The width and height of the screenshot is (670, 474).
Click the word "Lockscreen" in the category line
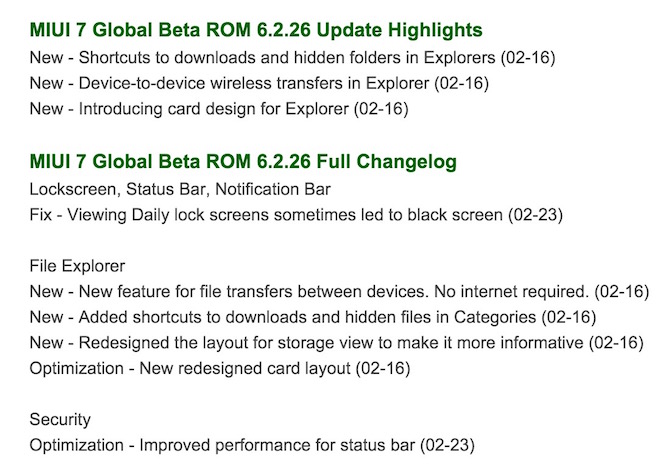click(x=67, y=188)
